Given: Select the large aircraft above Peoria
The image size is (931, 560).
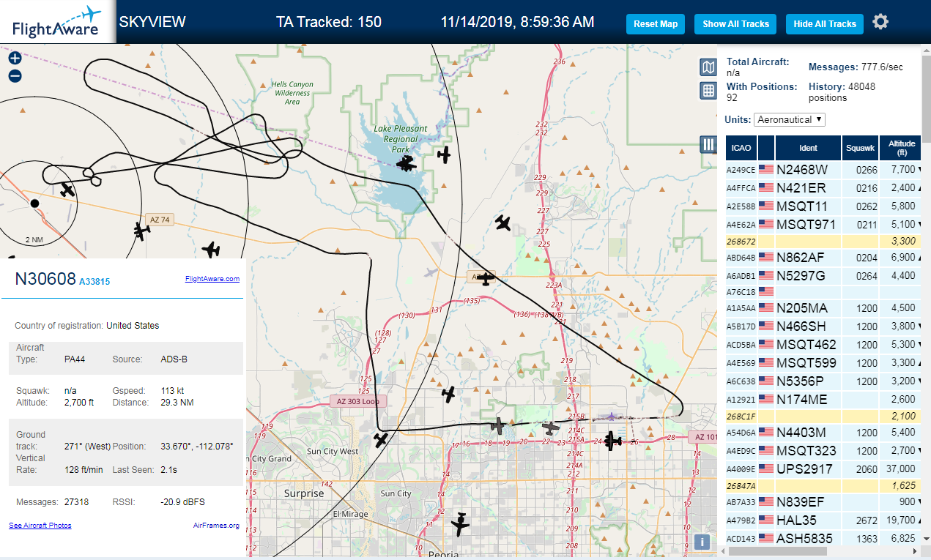Looking at the screenshot, I should pos(460,524).
